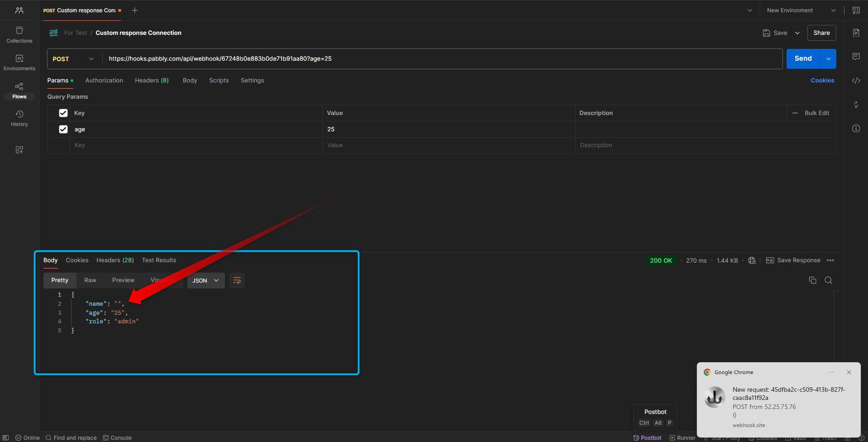Toggle line wrap icon in response toolbar
The image size is (868, 442).
237,281
